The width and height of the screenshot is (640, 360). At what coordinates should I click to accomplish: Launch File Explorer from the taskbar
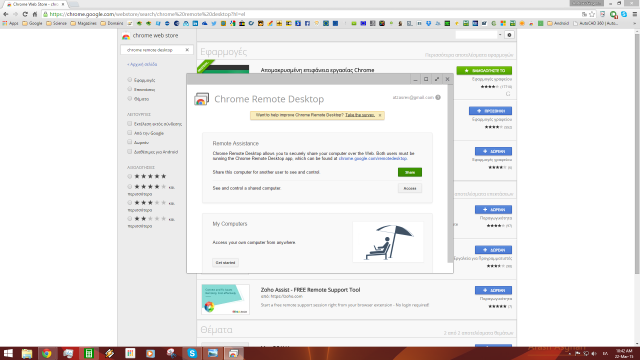(x=27, y=353)
